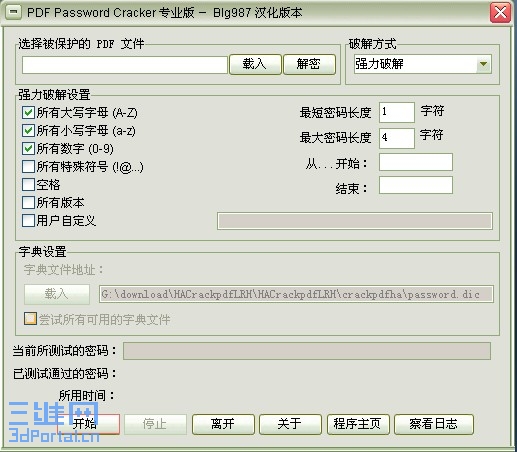Click the 结束 end field
Viewport: 517px width, 452px height.
(x=416, y=185)
